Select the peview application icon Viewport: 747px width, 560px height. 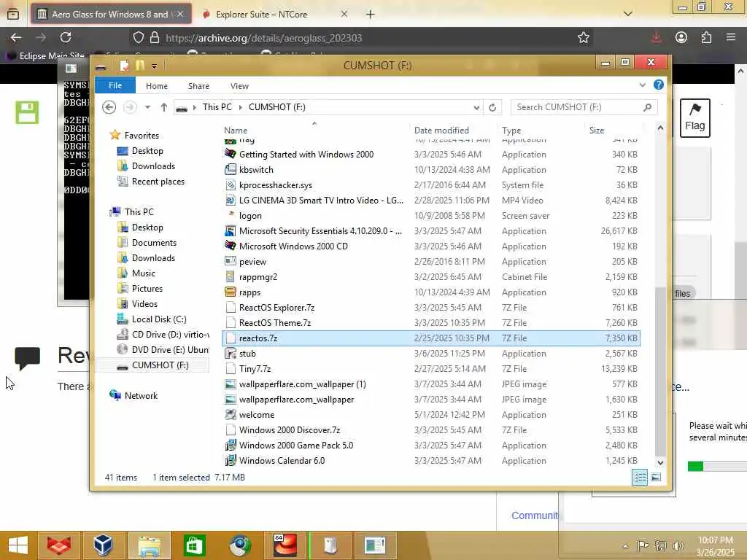click(x=230, y=262)
